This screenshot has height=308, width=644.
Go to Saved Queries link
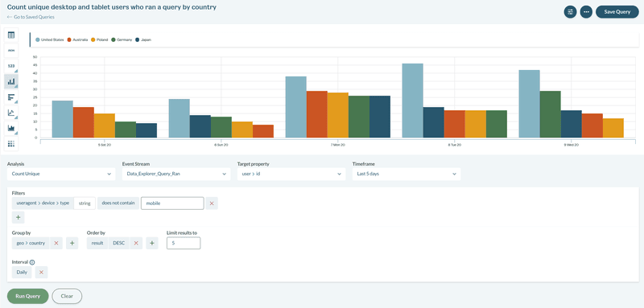point(31,17)
